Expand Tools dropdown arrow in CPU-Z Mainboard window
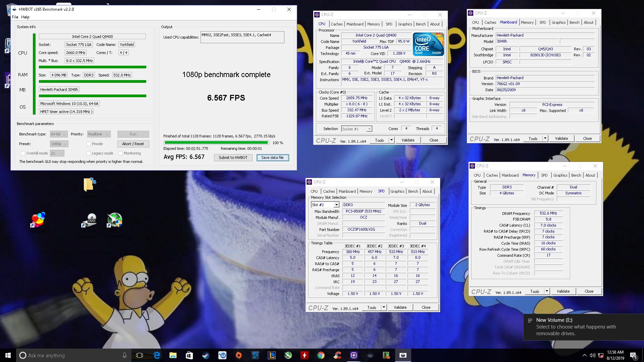The width and height of the screenshot is (644, 362). pos(545,138)
